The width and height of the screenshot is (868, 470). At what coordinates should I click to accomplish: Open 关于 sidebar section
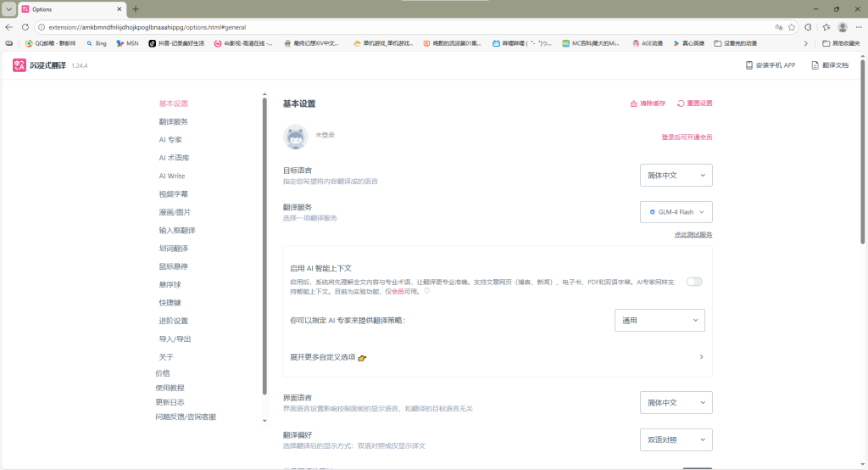(166, 357)
